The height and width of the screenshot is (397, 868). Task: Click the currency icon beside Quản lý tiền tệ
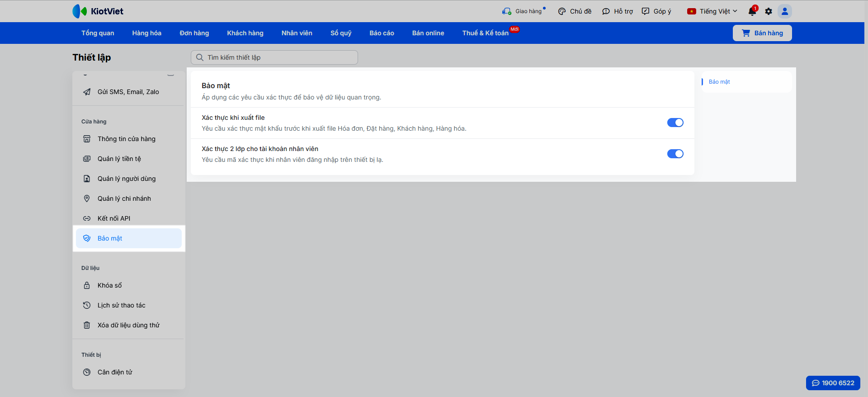(87, 159)
